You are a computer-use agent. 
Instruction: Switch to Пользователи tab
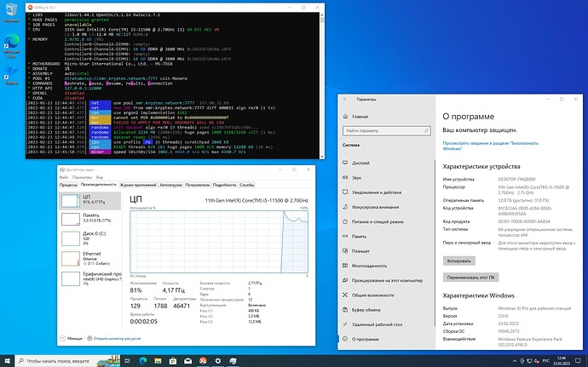198,185
